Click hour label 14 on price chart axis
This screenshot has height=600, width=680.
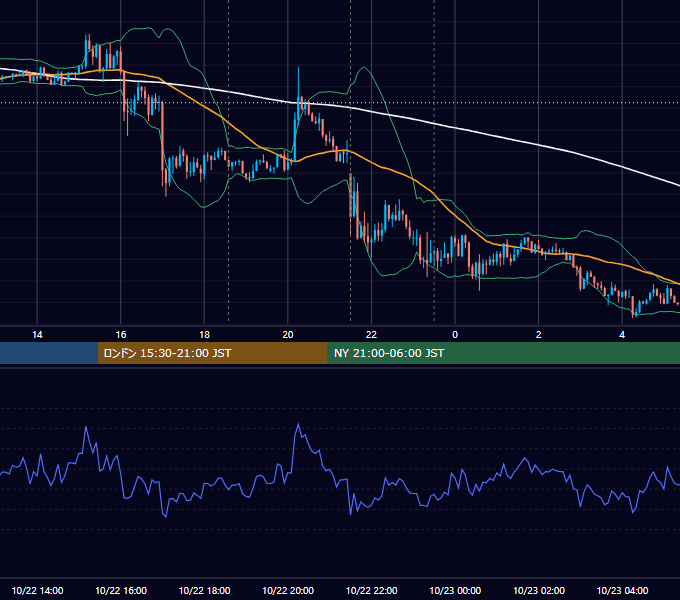click(x=37, y=334)
